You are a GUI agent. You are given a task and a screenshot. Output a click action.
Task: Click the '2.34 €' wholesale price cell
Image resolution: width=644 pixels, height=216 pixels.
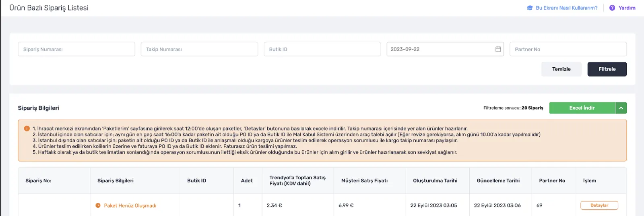click(x=274, y=206)
